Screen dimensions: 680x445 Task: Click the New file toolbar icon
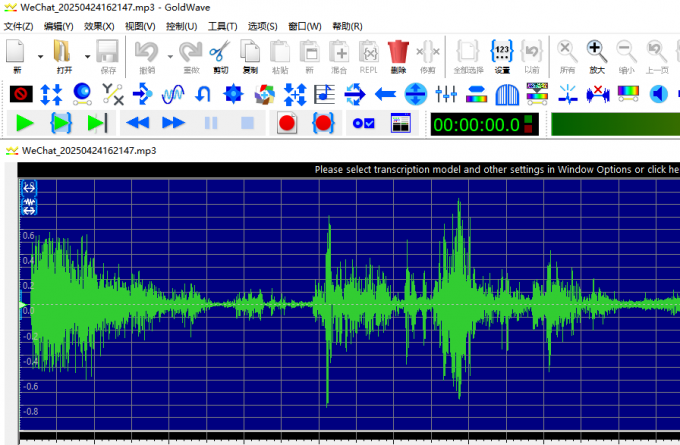pos(16,52)
